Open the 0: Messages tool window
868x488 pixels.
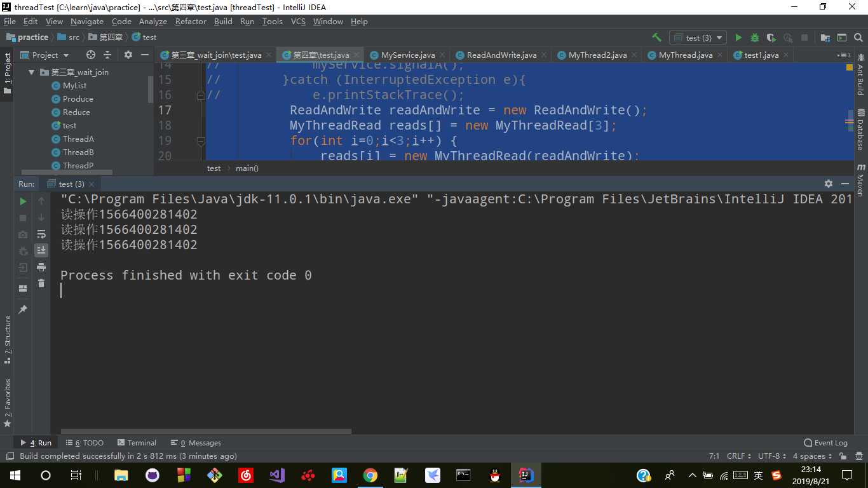click(x=196, y=443)
